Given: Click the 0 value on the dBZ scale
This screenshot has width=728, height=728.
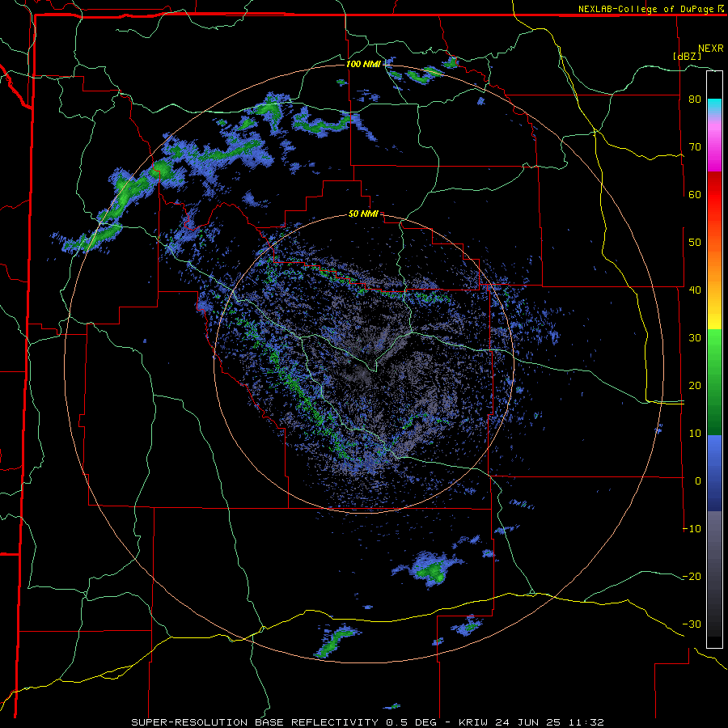Looking at the screenshot, I should click(698, 481).
